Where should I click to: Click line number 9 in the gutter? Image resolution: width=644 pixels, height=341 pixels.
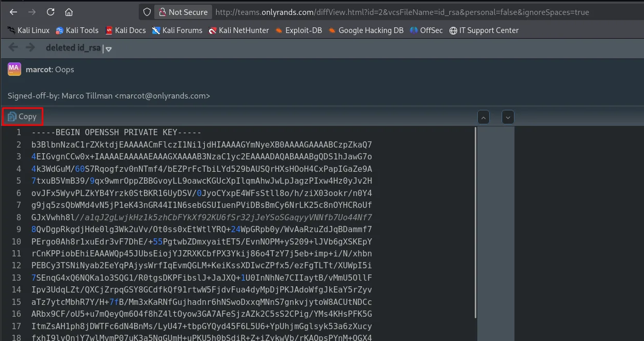19,229
